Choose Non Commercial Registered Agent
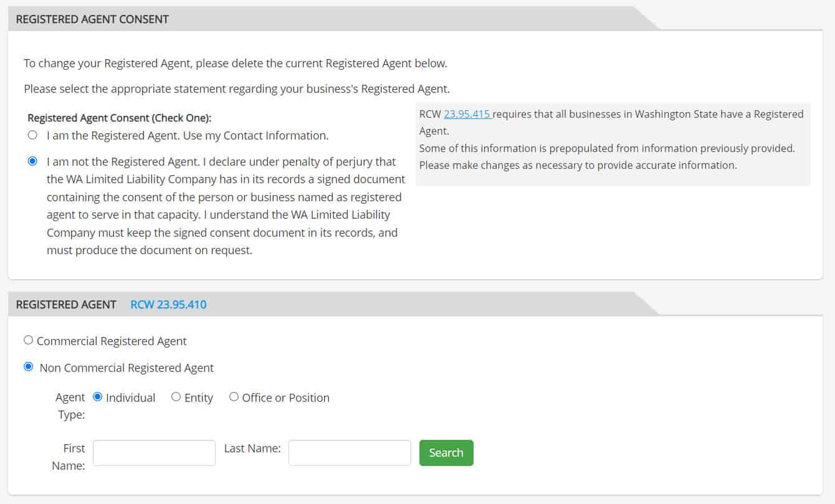Screen dimensions: 835x504 tap(28, 367)
